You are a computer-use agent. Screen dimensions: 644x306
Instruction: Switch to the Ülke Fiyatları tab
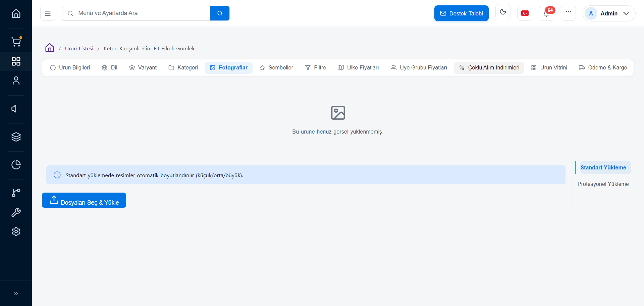tap(358, 68)
